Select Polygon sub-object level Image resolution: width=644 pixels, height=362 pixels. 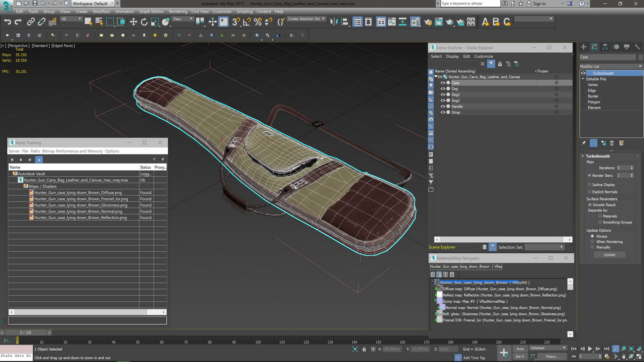coord(594,102)
